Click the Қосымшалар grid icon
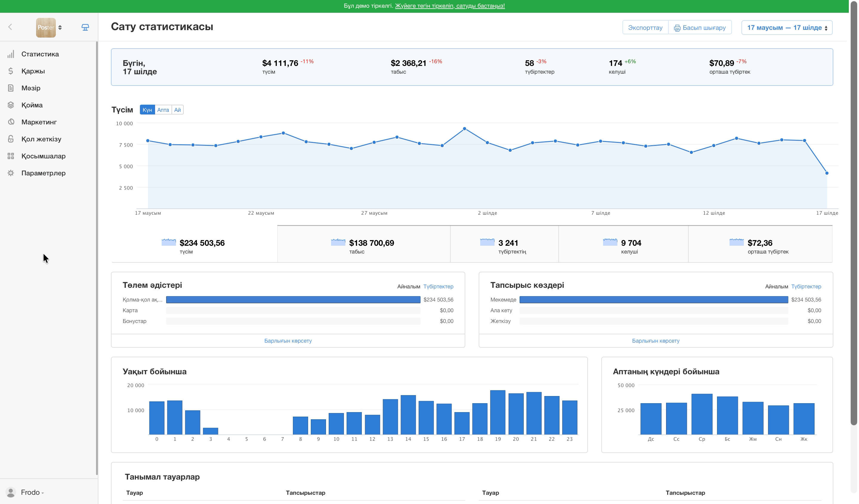The width and height of the screenshot is (859, 504). (11, 156)
